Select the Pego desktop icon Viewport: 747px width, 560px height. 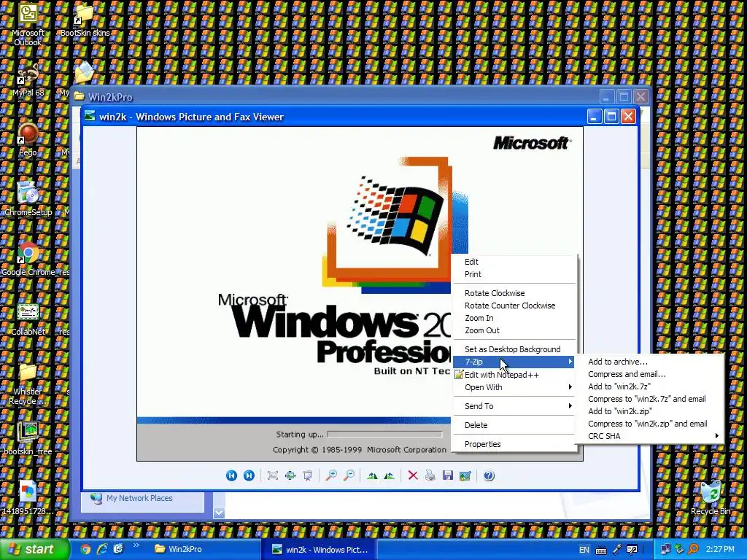coord(28,141)
